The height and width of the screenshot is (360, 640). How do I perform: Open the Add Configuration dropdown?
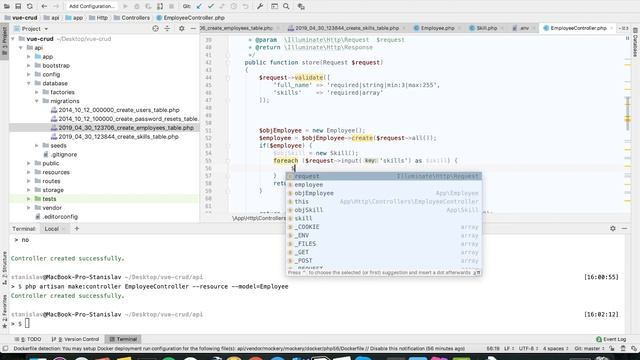click(91, 6)
